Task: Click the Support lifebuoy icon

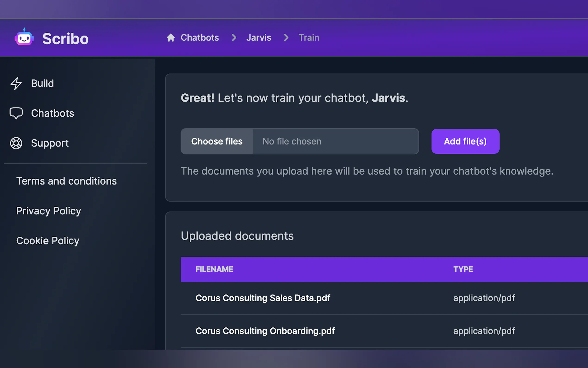Action: [16, 143]
